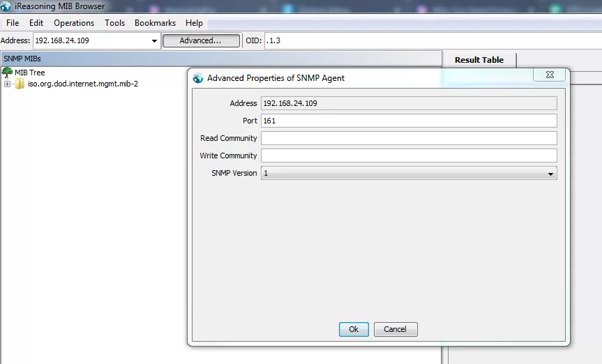Expand the iso.org.dod.internet.mgmt.mib-2 node
602x364 pixels.
(7, 84)
